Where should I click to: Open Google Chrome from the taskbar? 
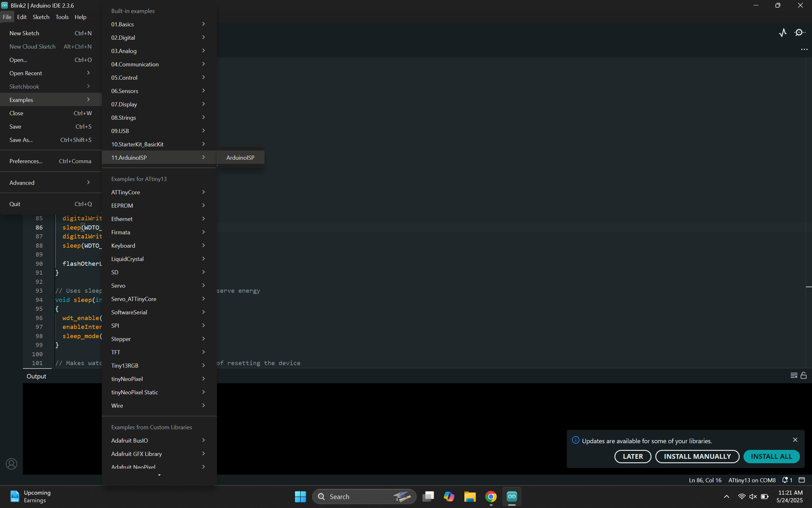(x=491, y=496)
